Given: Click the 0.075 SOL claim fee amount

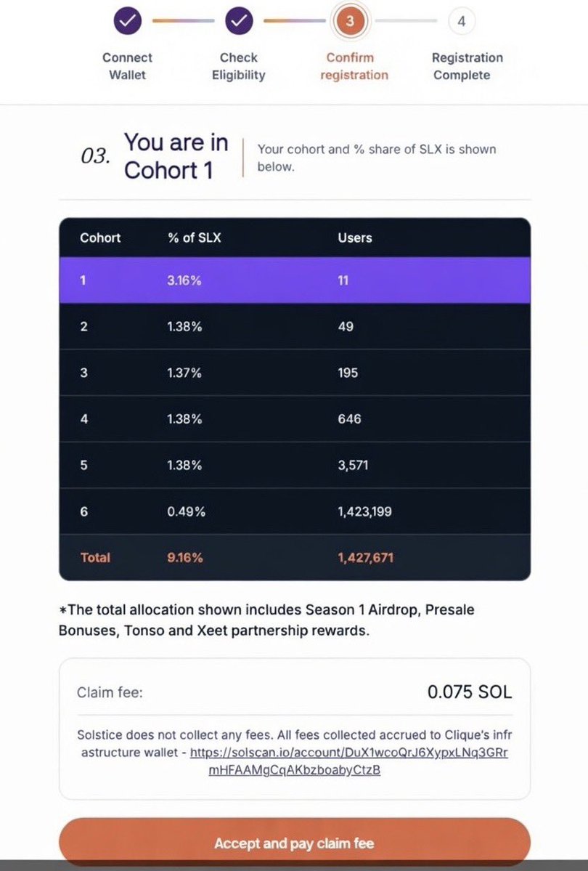Looking at the screenshot, I should coord(469,692).
